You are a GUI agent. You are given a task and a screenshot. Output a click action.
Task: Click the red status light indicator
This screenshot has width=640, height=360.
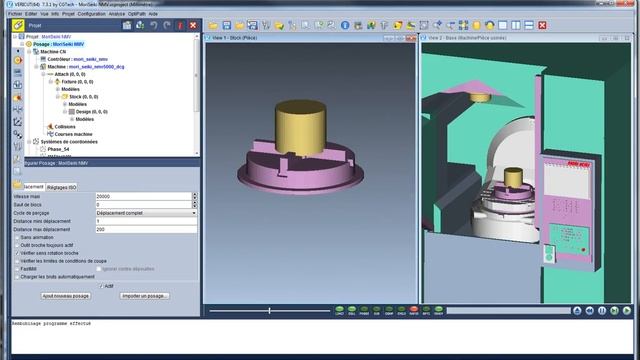tap(414, 310)
